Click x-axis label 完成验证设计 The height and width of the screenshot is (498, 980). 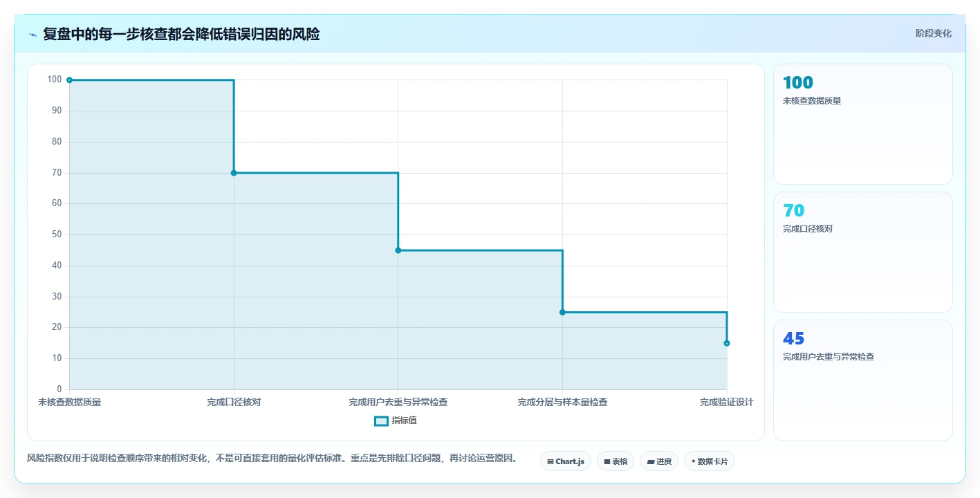(x=726, y=402)
